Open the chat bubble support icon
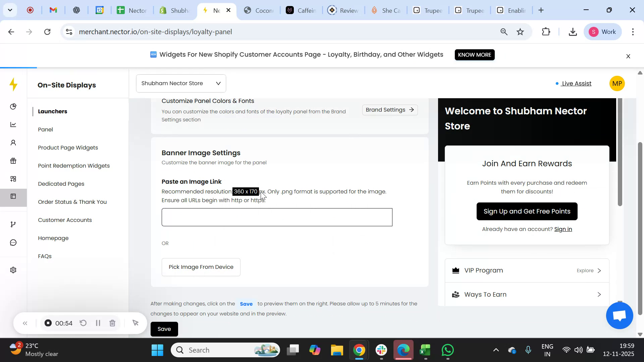This screenshot has height=362, width=644. click(x=13, y=242)
